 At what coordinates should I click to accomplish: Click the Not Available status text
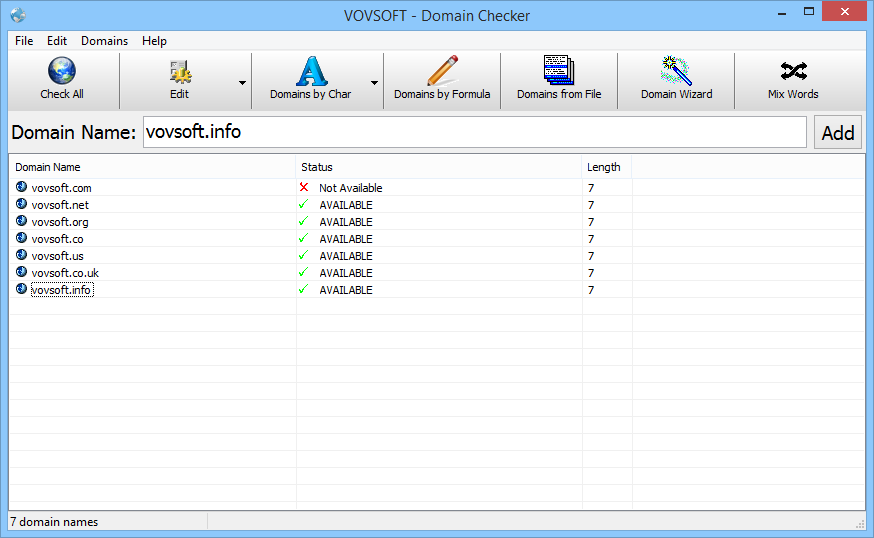coord(351,188)
